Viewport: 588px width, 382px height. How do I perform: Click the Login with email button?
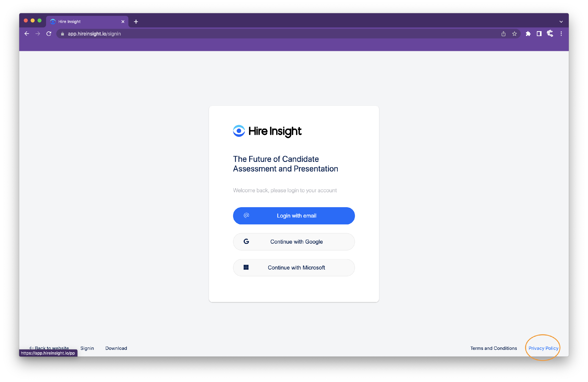tap(294, 215)
